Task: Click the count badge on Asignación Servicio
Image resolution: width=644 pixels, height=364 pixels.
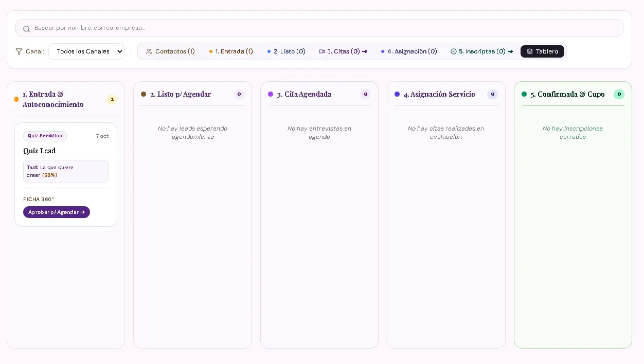Action: point(492,94)
